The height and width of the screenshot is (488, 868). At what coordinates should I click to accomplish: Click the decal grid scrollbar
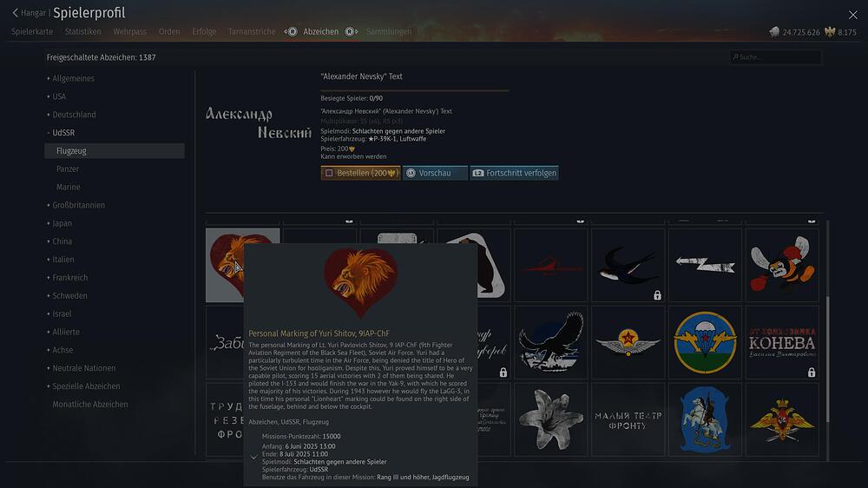[827, 360]
